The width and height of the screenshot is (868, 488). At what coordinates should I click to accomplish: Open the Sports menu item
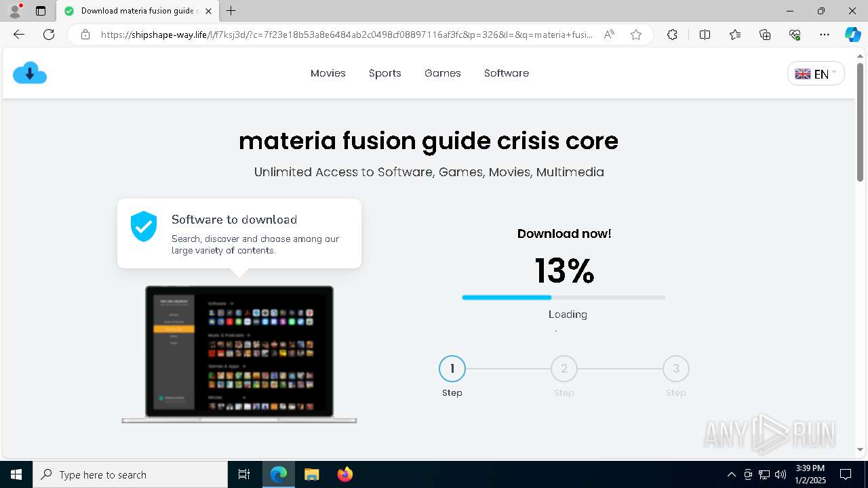tap(385, 73)
